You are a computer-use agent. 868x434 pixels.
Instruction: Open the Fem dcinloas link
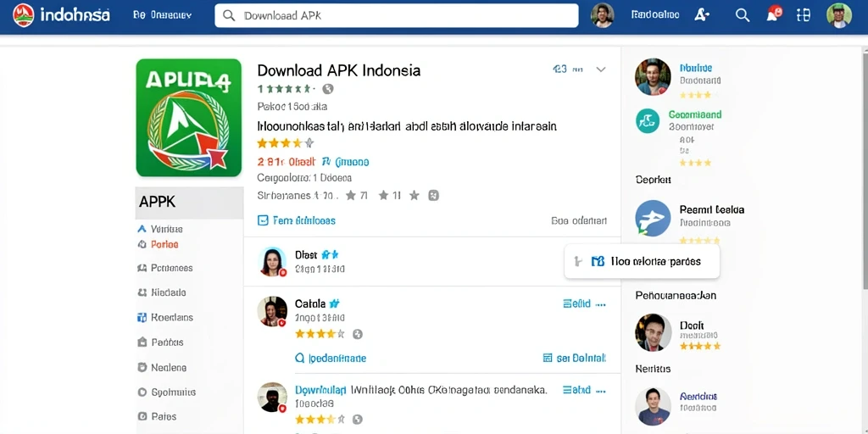tap(297, 220)
